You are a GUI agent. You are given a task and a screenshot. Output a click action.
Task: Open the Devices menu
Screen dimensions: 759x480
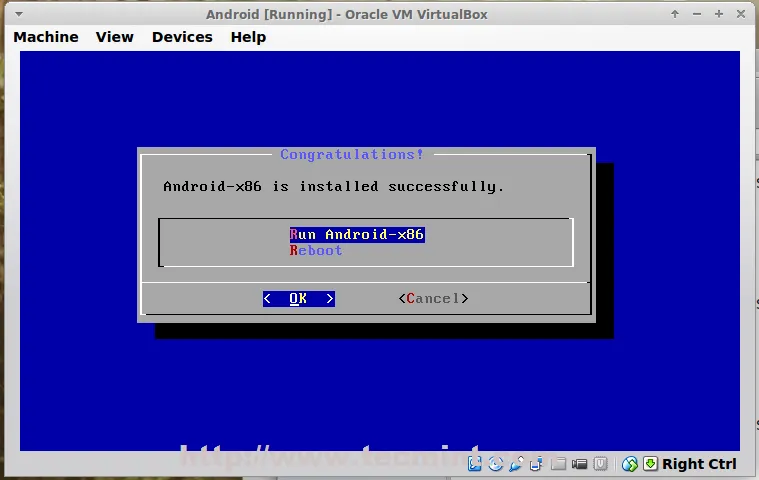click(182, 37)
